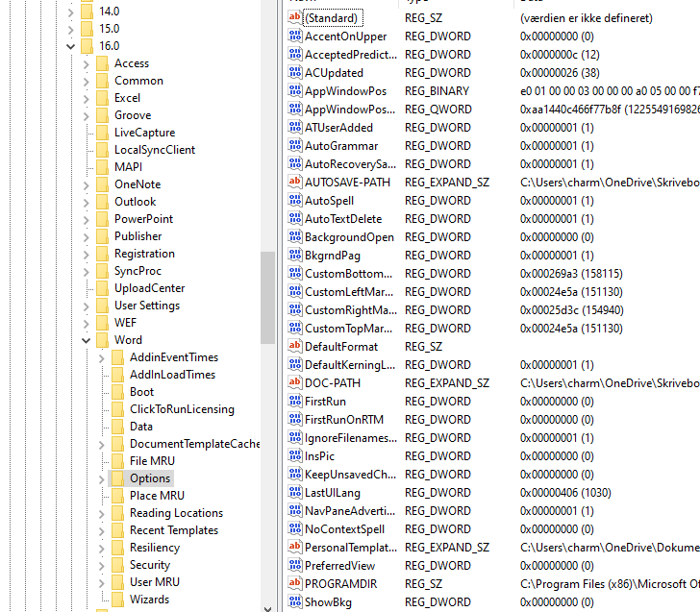
Task: Expand the 15.0 key
Action: [70, 30]
